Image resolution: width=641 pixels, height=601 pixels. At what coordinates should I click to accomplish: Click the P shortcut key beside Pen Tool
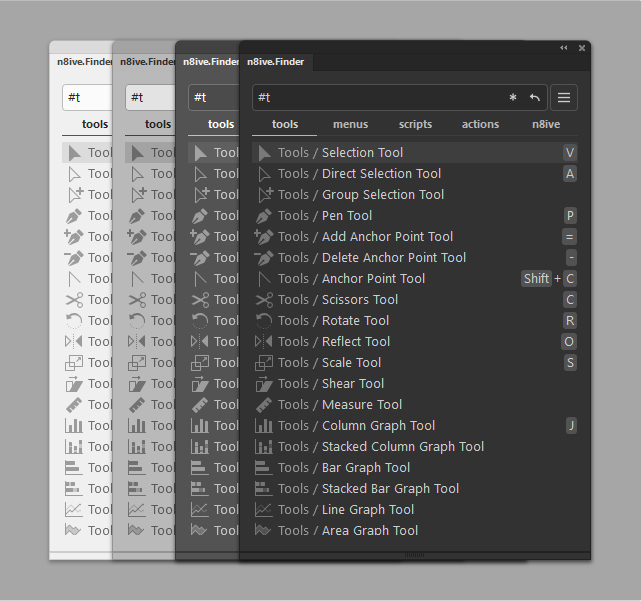point(570,216)
